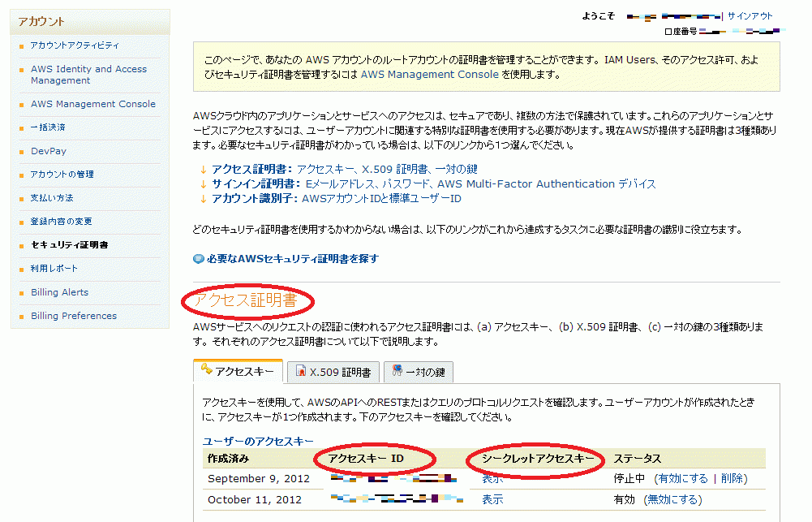
Task: Jump to the アカウント識別子 anchor link
Action: click(x=337, y=199)
